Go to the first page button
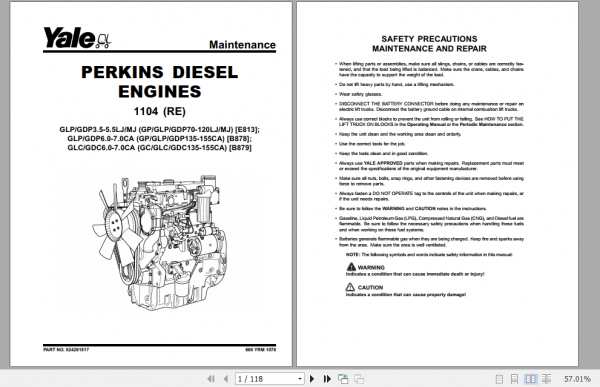This screenshot has width=600, height=387. coord(211,379)
